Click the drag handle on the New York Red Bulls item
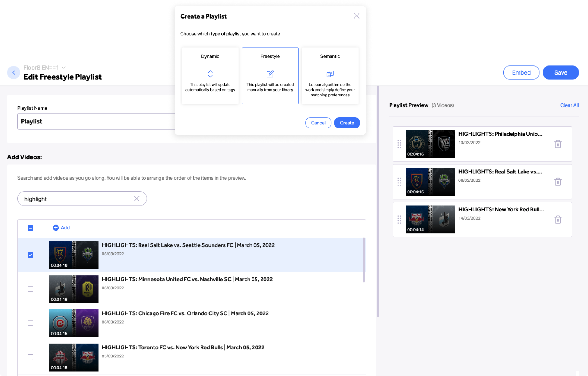 pyautogui.click(x=399, y=220)
